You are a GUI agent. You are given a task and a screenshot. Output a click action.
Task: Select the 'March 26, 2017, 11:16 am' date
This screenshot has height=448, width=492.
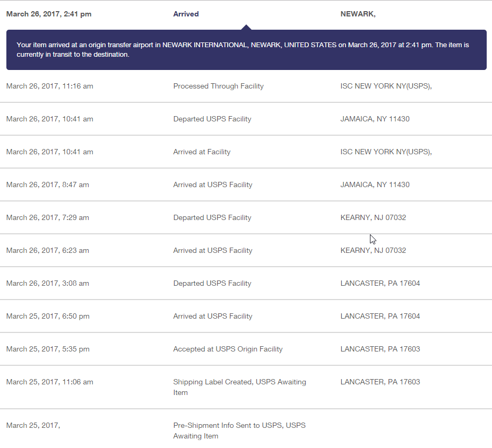coord(49,86)
